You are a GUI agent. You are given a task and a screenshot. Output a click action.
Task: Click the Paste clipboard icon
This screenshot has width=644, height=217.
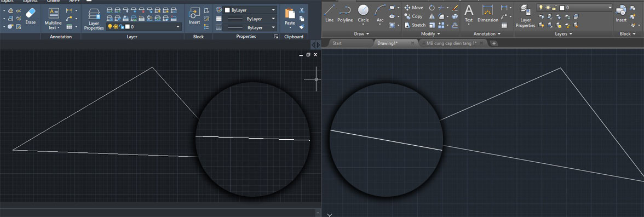pyautogui.click(x=290, y=14)
